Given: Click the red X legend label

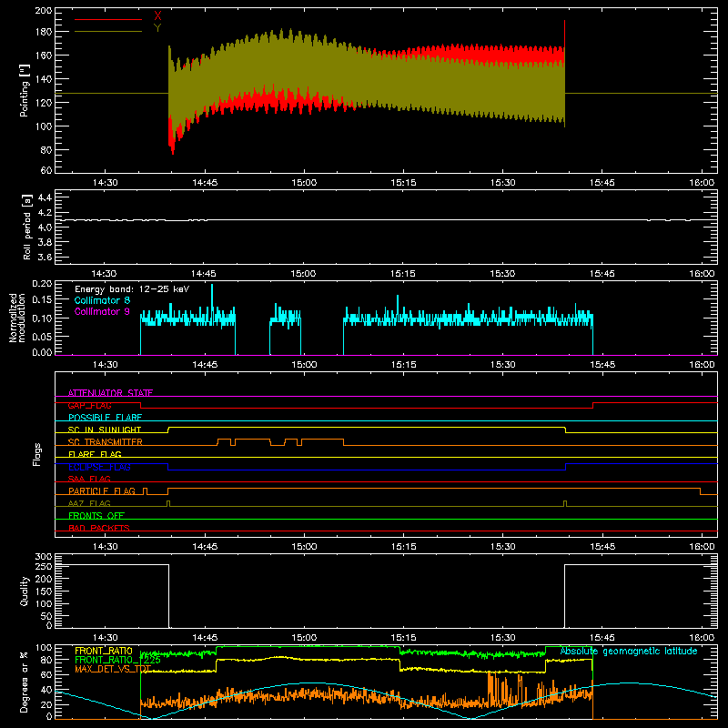Looking at the screenshot, I should 157,16.
